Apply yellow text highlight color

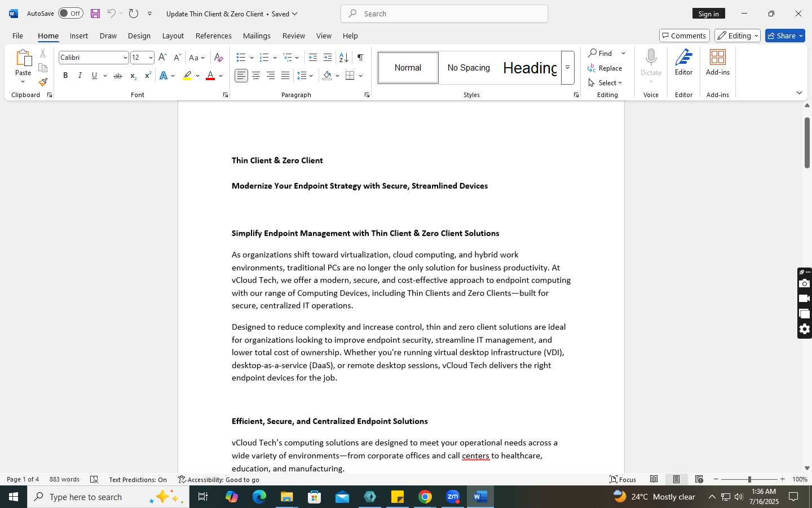pyautogui.click(x=188, y=76)
